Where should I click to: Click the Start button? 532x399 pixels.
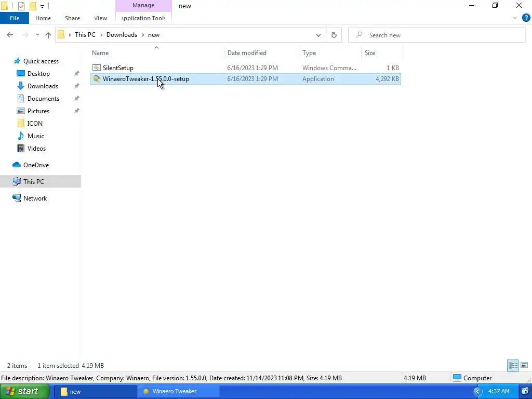(25, 392)
